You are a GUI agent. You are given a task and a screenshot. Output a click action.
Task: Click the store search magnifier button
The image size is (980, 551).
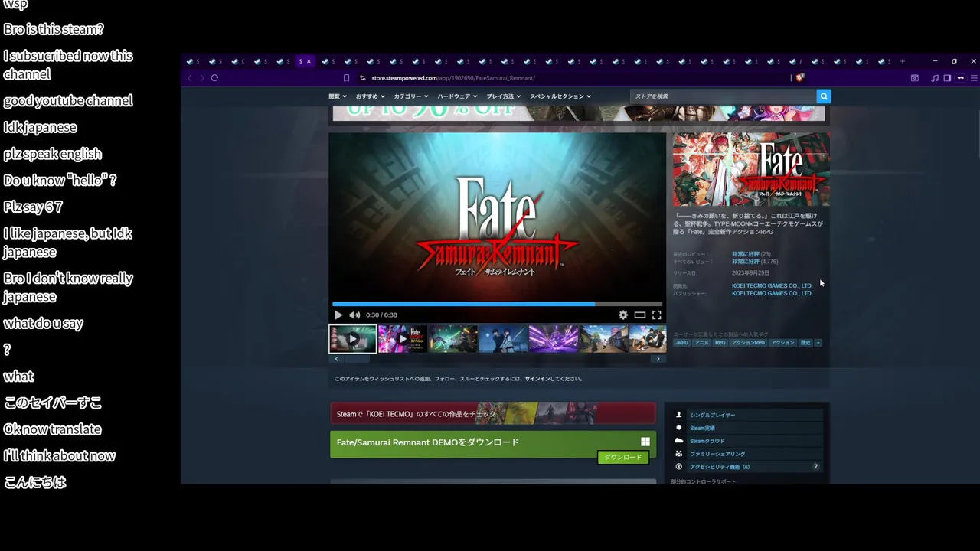coord(824,96)
